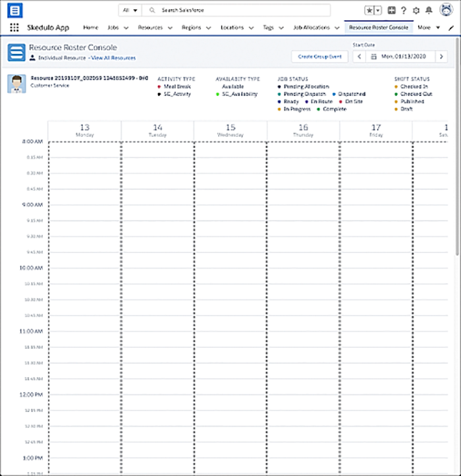
Task: Click the Meal Break red legend dot
Action: (159, 87)
